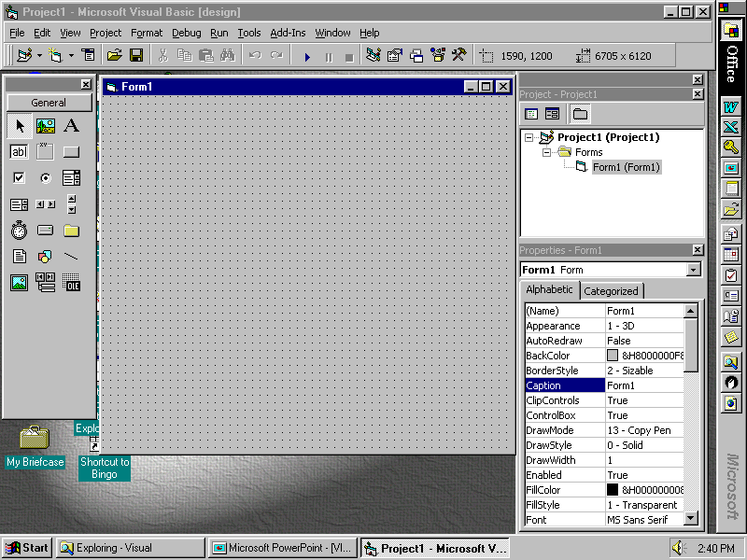Viewport: 747px width, 560px height.
Task: Choose the OLE container tool
Action: point(72,283)
